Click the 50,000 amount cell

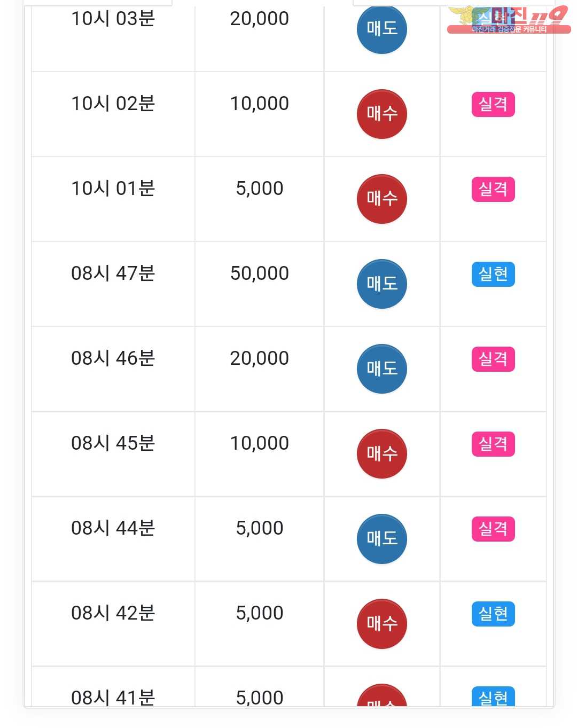coord(260,284)
